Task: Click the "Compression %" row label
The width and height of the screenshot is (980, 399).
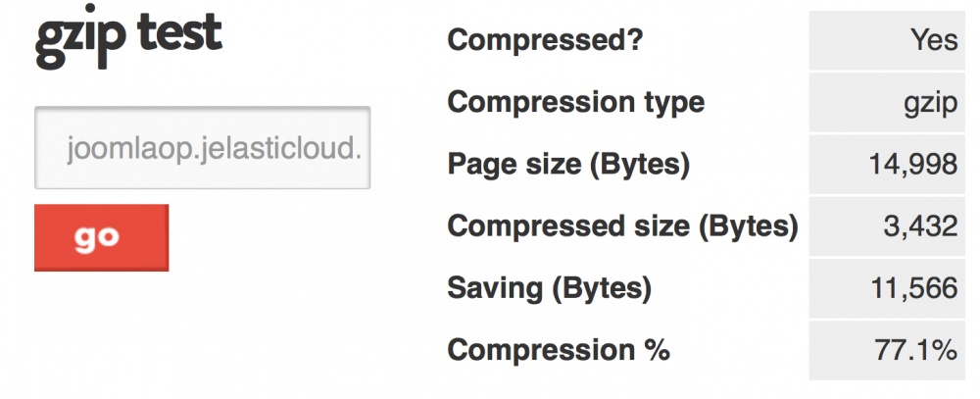Action: (559, 350)
